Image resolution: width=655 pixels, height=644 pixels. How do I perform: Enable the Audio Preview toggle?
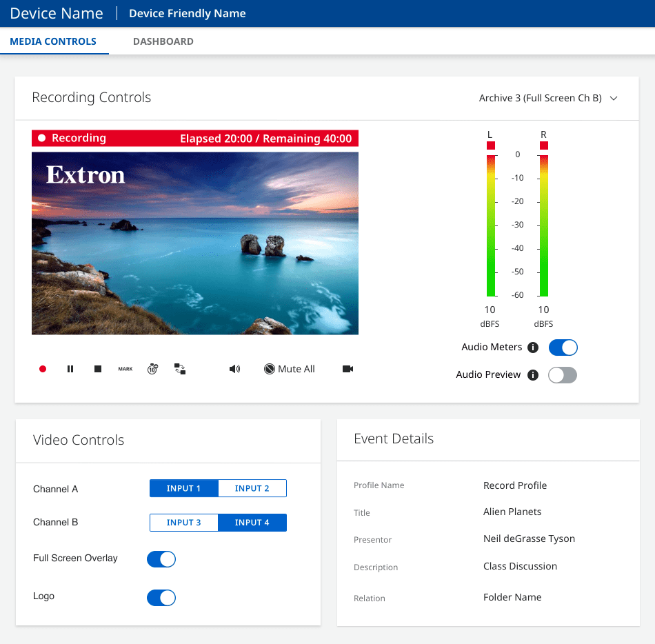click(563, 375)
